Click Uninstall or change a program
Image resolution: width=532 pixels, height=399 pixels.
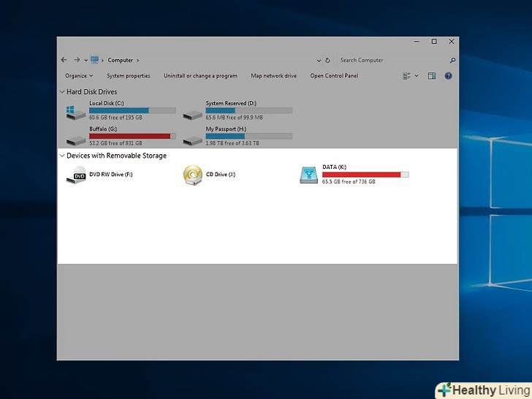[x=200, y=76]
